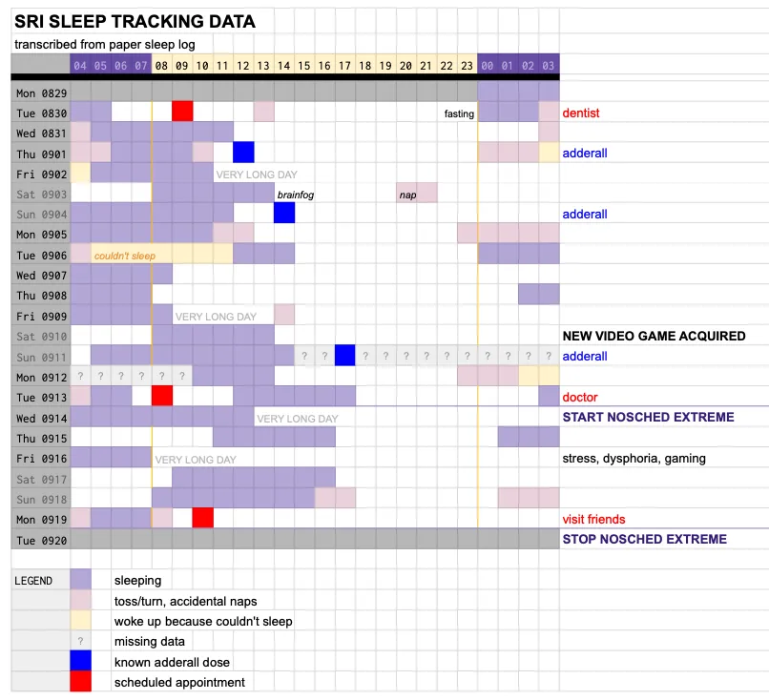
Task: Click the missing data question mark legend swatch
Action: point(81,641)
